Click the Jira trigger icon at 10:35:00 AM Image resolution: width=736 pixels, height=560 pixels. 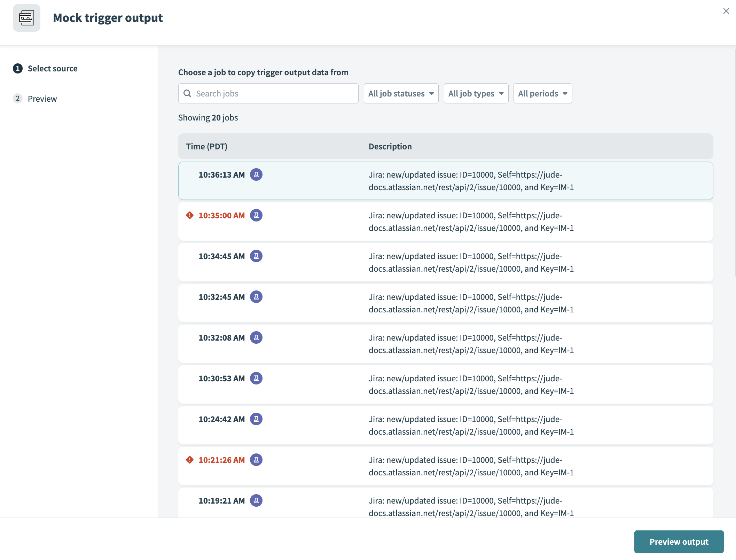point(256,215)
